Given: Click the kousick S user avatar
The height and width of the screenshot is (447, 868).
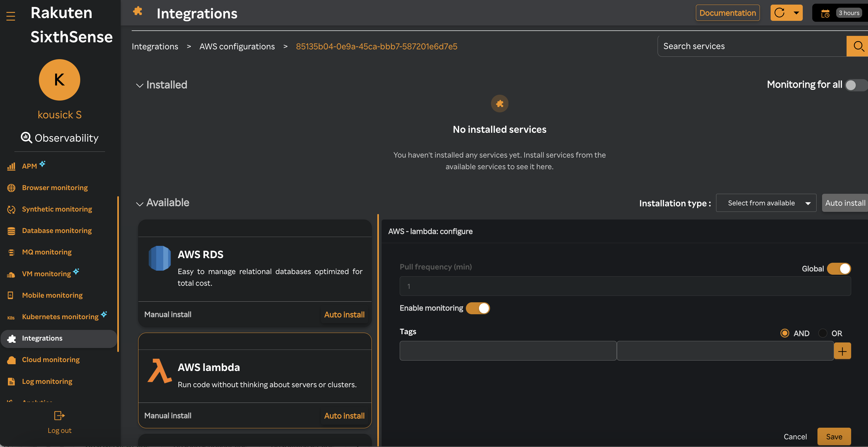Looking at the screenshot, I should click(x=60, y=80).
